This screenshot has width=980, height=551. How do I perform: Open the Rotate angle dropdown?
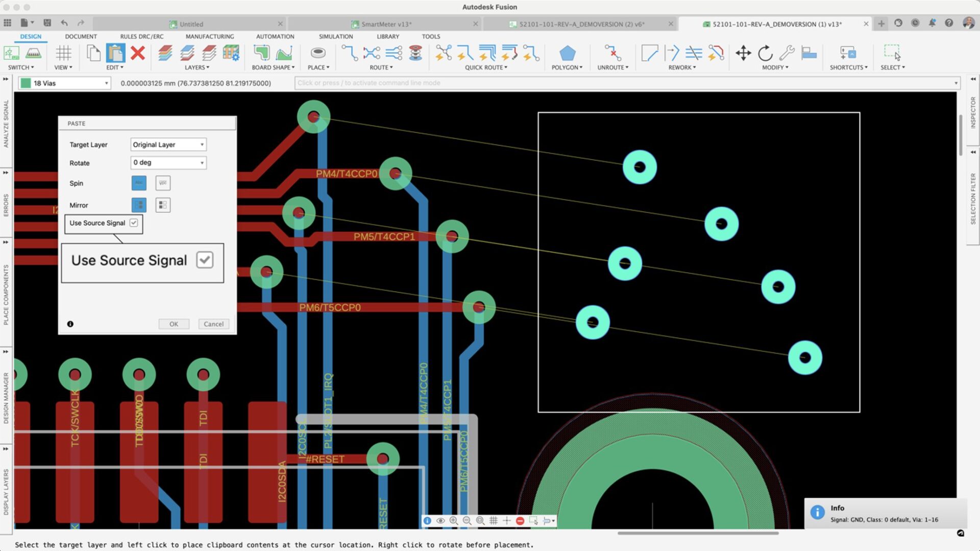point(168,163)
